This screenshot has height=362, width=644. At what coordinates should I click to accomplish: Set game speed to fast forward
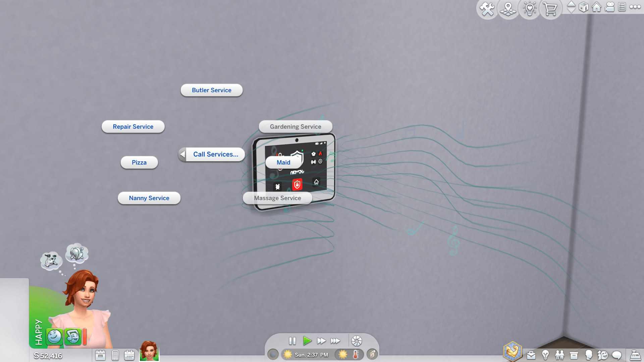click(321, 341)
